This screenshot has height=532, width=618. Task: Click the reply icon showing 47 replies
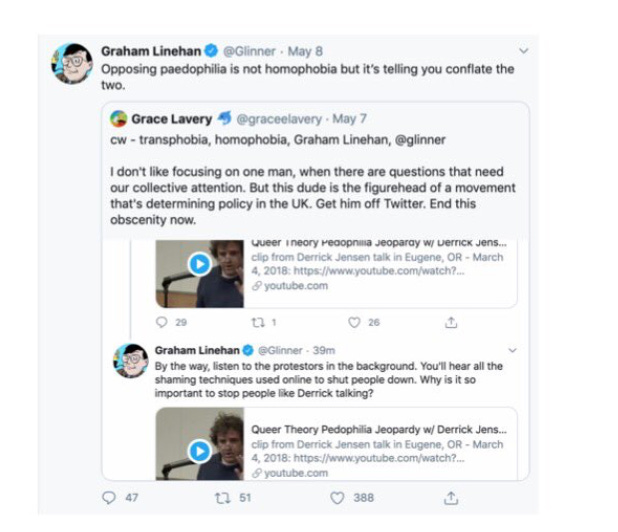tap(109, 498)
